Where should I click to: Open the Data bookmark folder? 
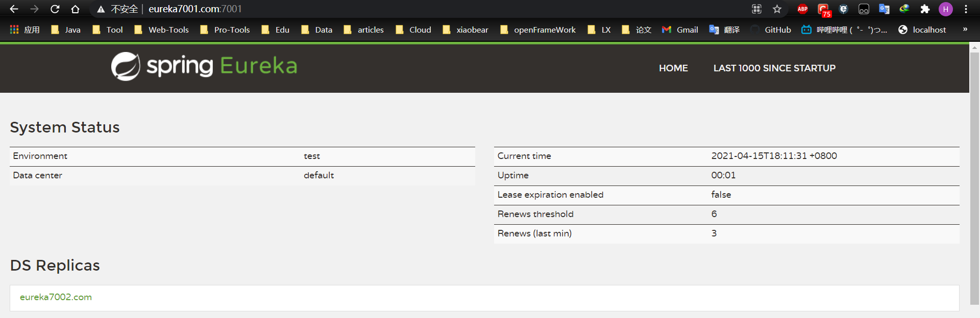[317, 30]
